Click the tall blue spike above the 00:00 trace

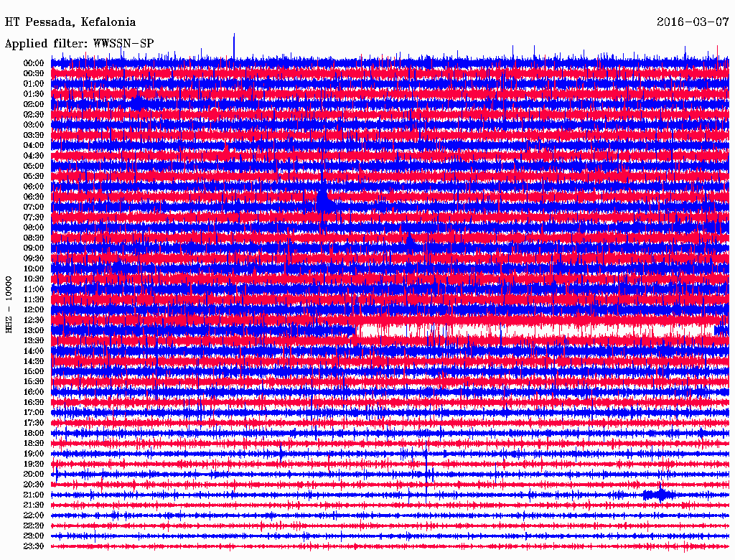point(234,46)
